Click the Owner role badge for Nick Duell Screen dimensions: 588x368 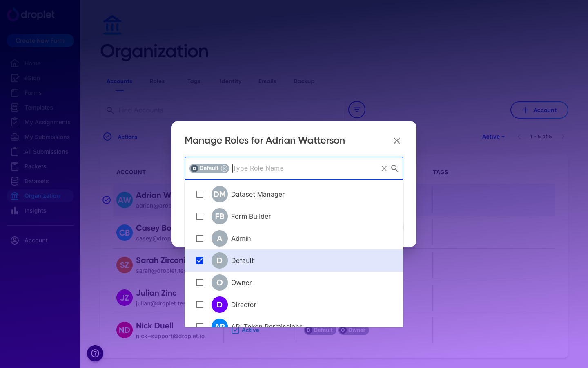point(354,330)
